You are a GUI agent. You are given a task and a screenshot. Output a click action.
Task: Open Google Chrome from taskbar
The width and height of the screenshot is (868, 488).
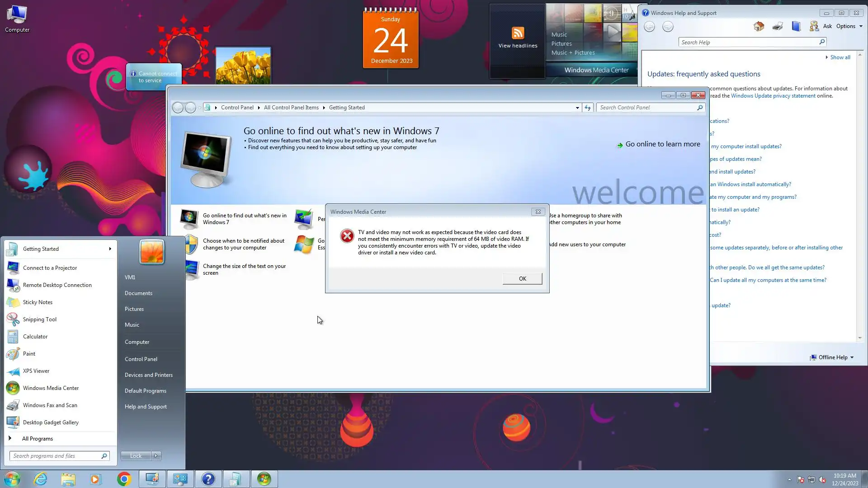[124, 479]
